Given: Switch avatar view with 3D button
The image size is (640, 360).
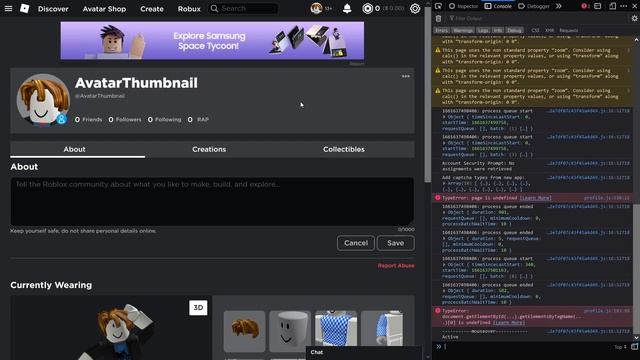Looking at the screenshot, I should pos(198,308).
